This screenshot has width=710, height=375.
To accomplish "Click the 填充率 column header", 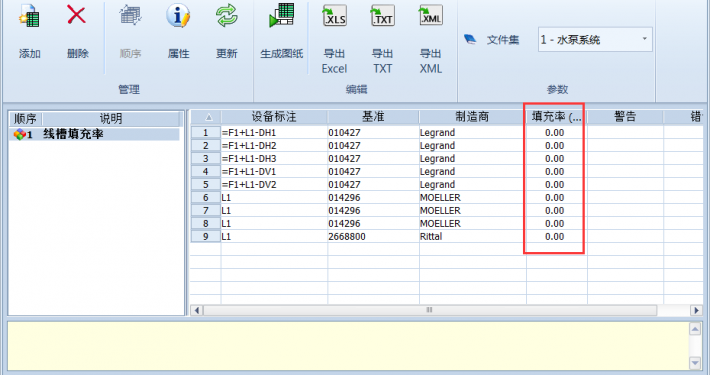I will click(x=556, y=117).
